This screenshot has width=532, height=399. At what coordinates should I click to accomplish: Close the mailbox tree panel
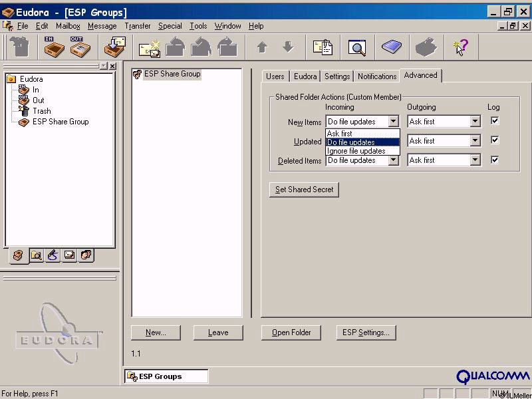[112, 66]
